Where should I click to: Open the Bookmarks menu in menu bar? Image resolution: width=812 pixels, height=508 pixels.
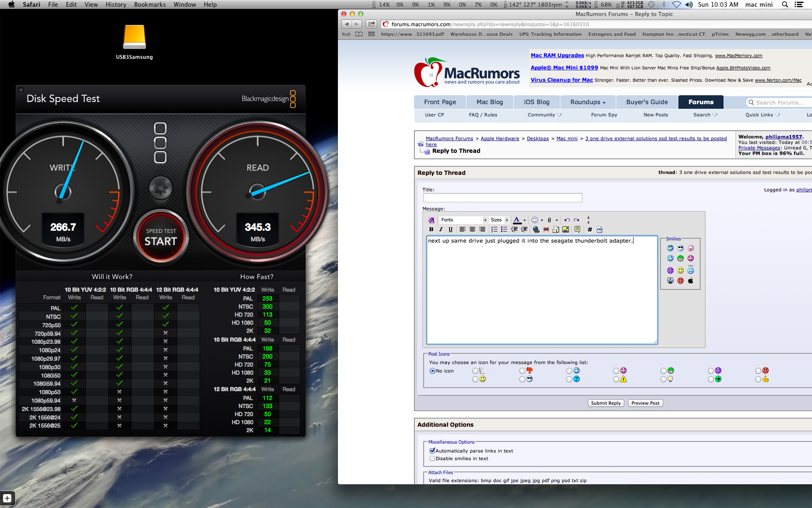150,5
